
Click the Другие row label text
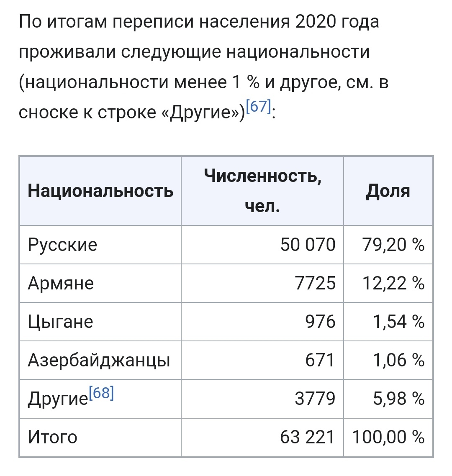pyautogui.click(x=58, y=399)
